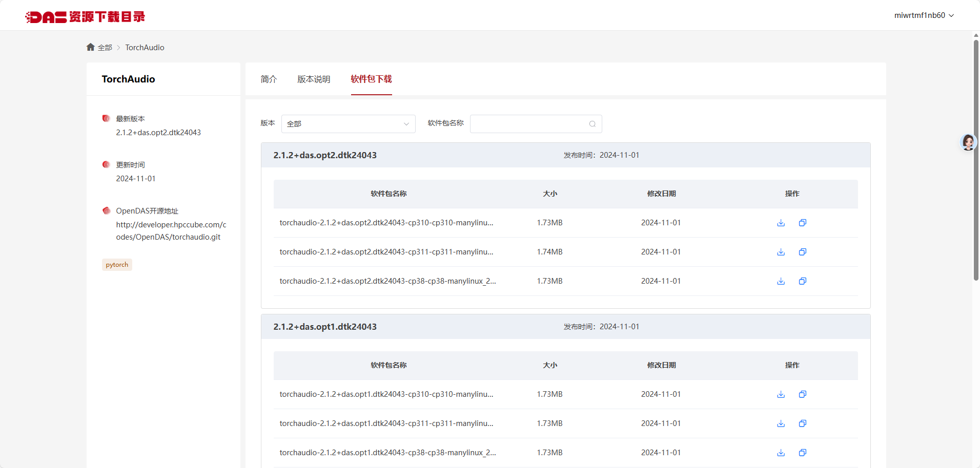Click the 大小 column header in opt1 table
The width and height of the screenshot is (980, 468).
[x=550, y=365]
